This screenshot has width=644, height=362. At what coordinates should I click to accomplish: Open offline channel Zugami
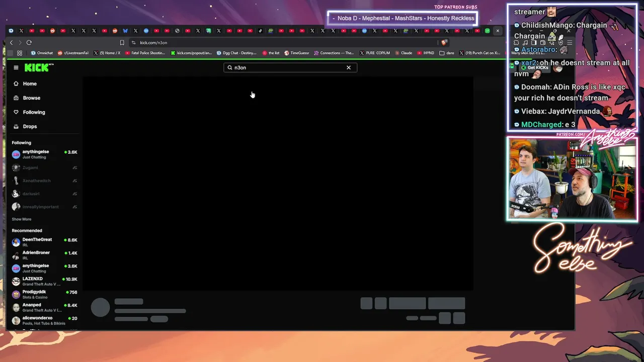click(x=45, y=167)
